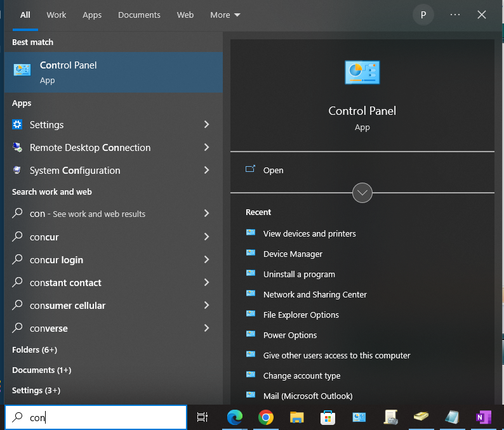
Task: Open recent Network and Sharing Center
Action: click(x=315, y=294)
